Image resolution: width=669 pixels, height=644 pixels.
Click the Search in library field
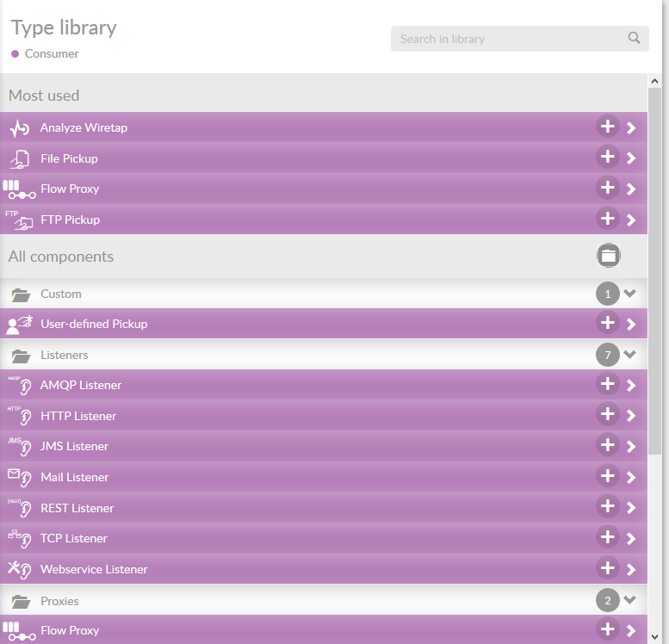(508, 39)
